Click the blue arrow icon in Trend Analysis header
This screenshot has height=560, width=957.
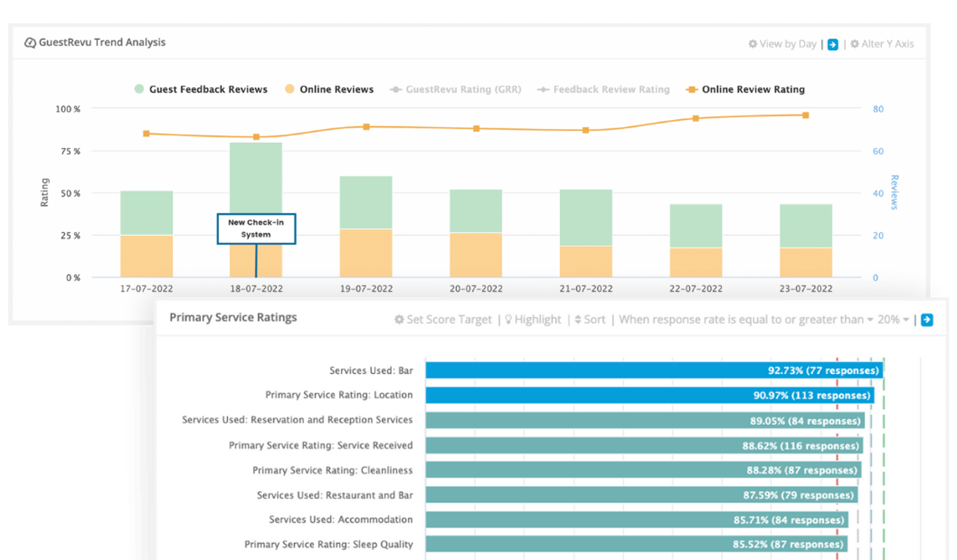click(833, 44)
